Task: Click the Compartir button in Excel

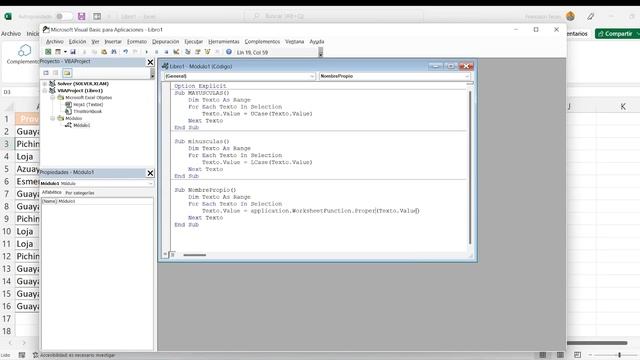Action: click(x=617, y=33)
